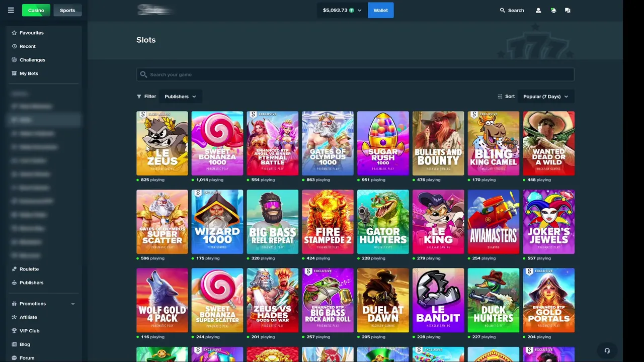Open the Fire Stampede 2 game
The image size is (644, 362).
(328, 222)
